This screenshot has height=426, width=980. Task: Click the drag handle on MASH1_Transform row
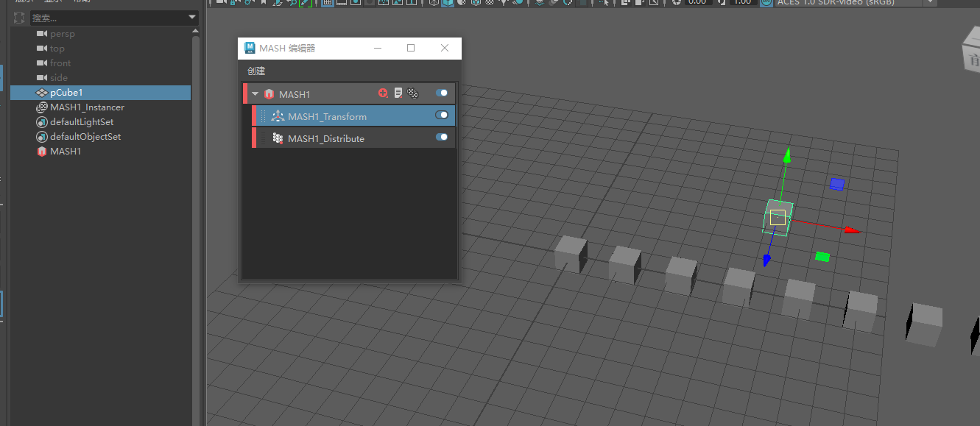click(264, 116)
